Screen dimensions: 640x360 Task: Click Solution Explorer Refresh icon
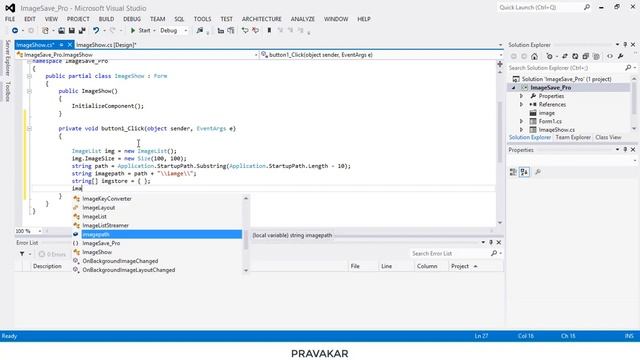[575, 56]
